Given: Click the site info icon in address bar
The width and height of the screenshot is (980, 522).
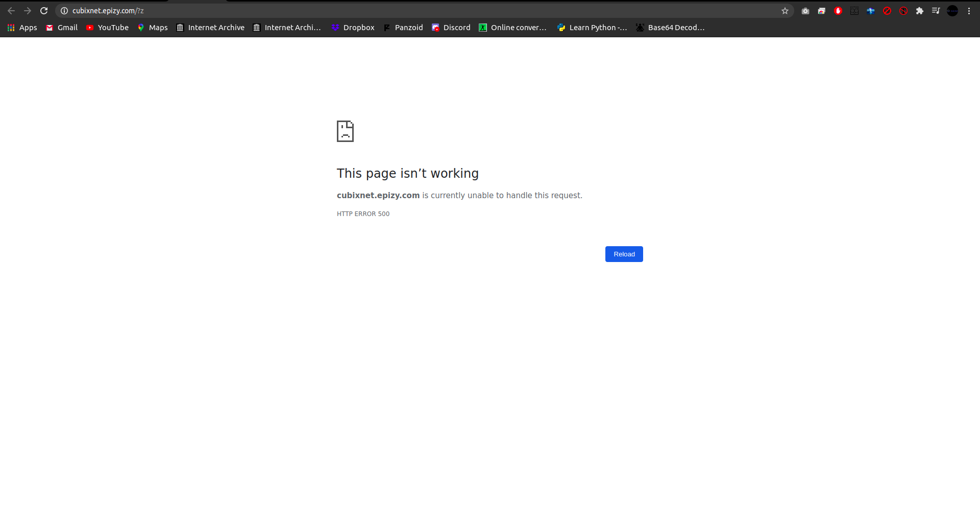Looking at the screenshot, I should [x=63, y=10].
